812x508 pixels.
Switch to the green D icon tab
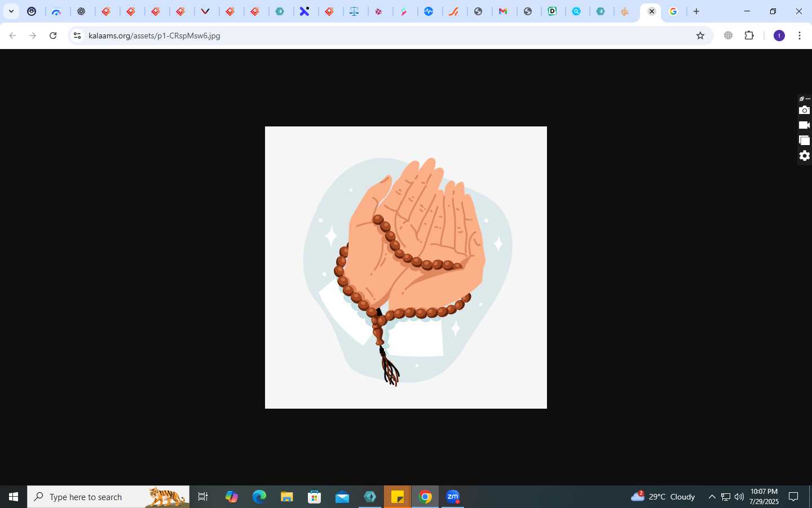[553, 11]
